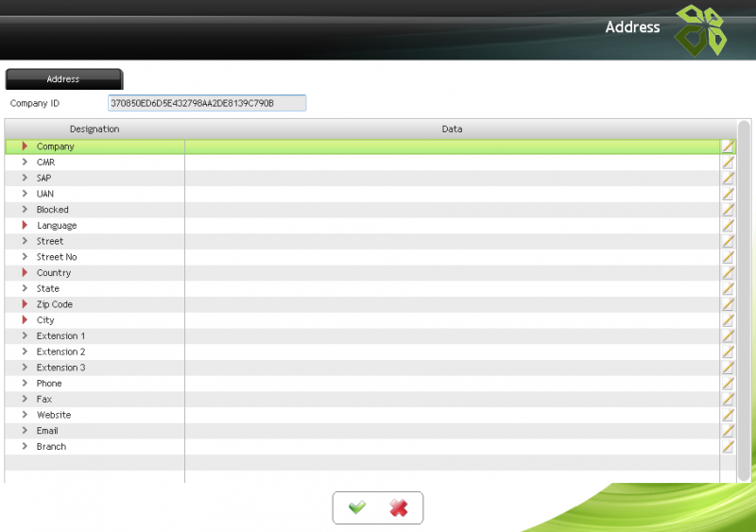Click the pencil edit icon for State row

pyautogui.click(x=728, y=288)
